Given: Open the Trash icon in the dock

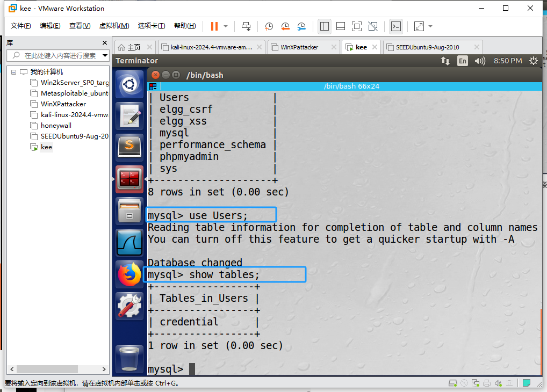Looking at the screenshot, I should (129, 359).
